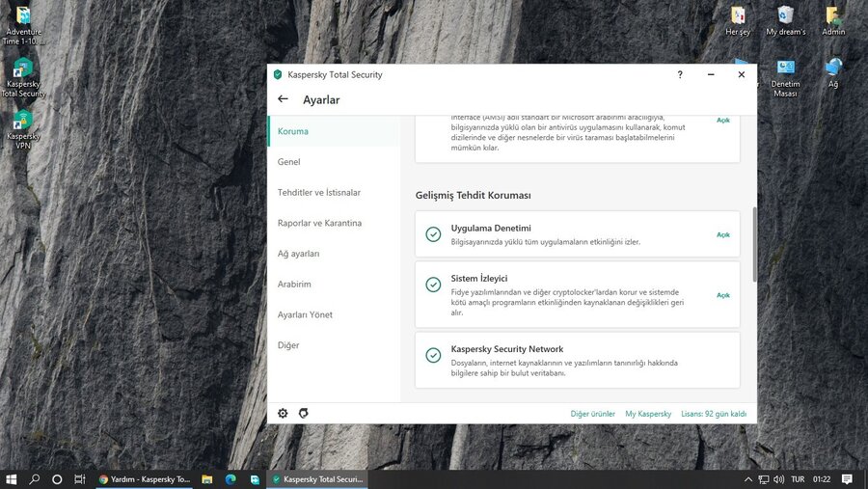Screen dimensions: 868x489
Task: Toggle the AMSI protection Açık switch
Action: (722, 121)
